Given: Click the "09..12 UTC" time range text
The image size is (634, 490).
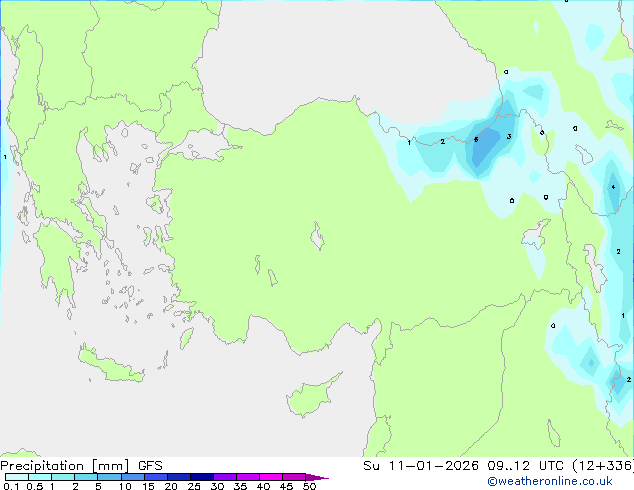Looking at the screenshot, I should (x=525, y=466).
